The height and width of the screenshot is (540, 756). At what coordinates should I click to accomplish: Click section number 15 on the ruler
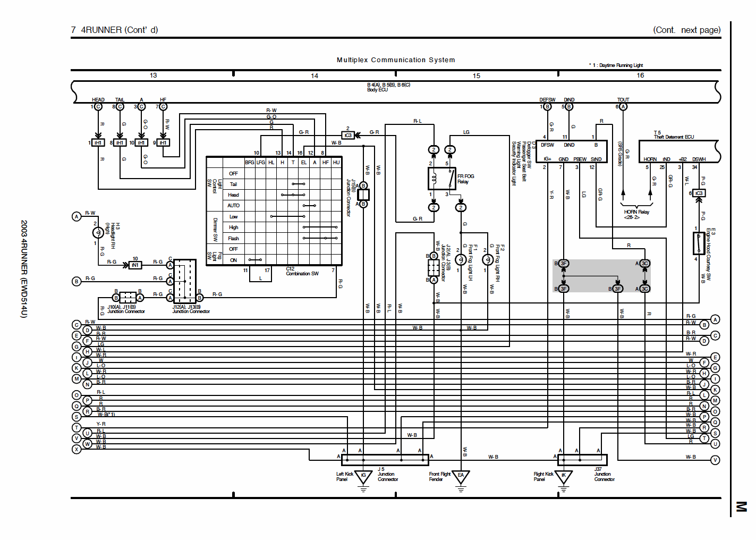(477, 76)
